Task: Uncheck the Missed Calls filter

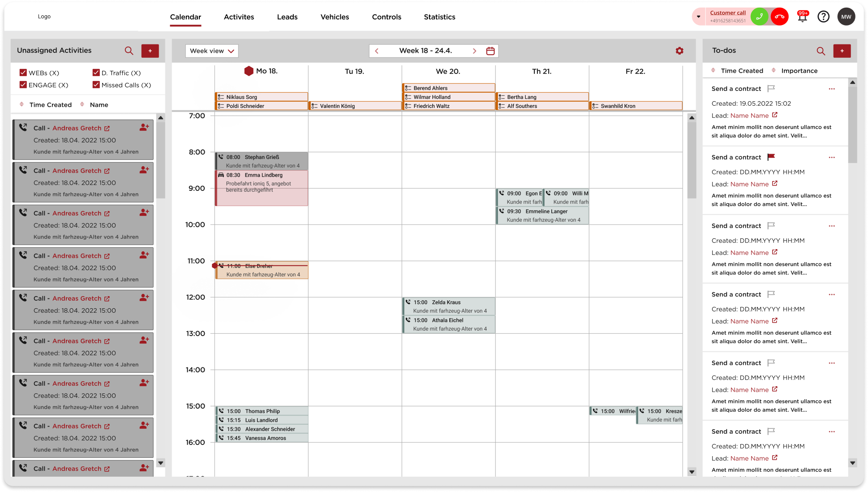Action: [96, 85]
